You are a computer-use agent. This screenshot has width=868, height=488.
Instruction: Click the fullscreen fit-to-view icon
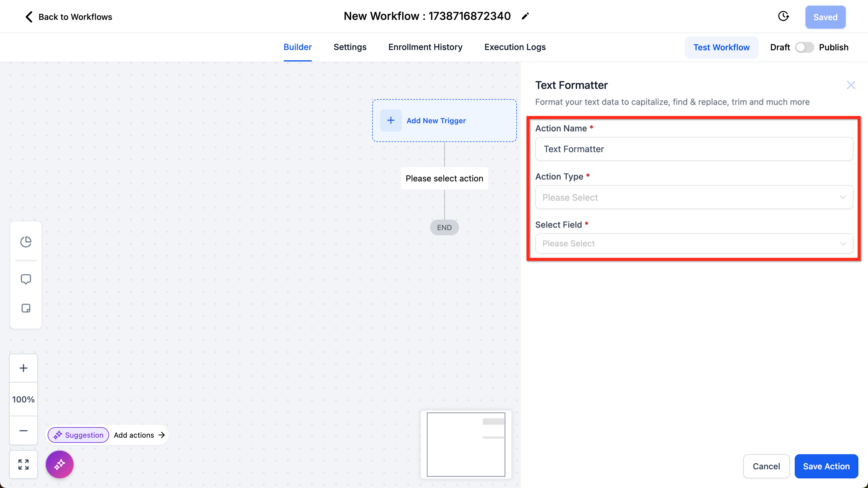click(x=23, y=464)
